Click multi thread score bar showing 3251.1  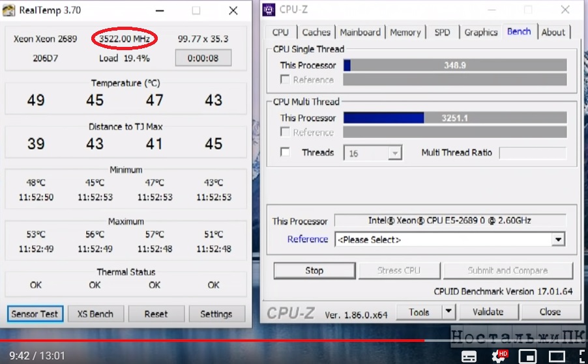455,118
